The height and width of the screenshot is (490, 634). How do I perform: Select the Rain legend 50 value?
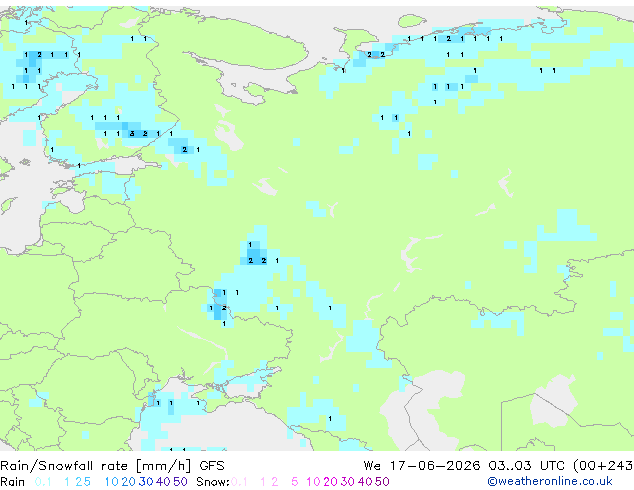(180, 482)
